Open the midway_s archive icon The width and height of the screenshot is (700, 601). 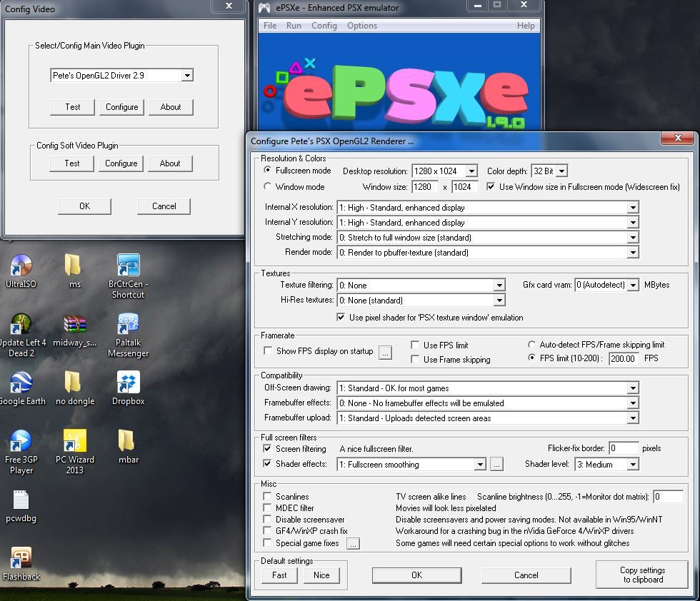(75, 325)
